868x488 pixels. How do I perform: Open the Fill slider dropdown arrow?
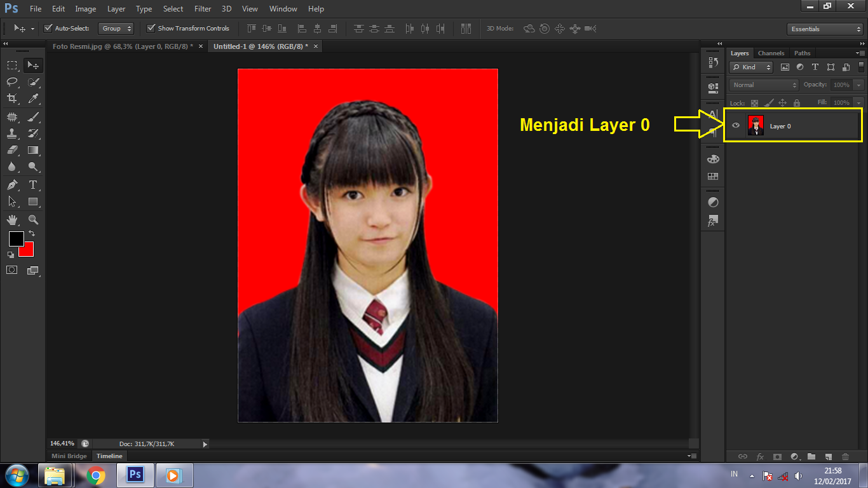859,102
